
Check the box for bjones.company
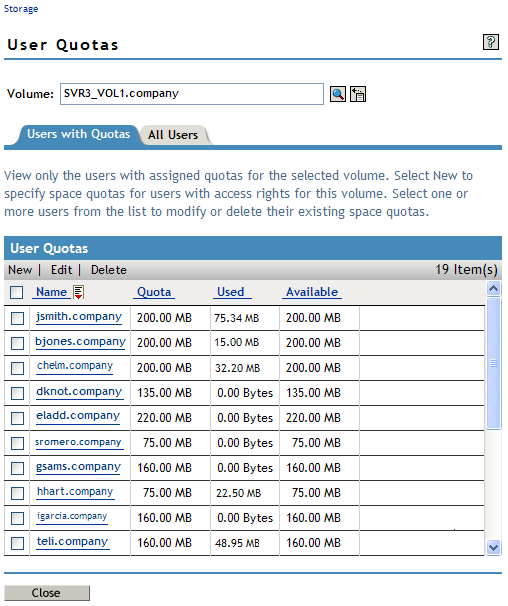coord(17,343)
